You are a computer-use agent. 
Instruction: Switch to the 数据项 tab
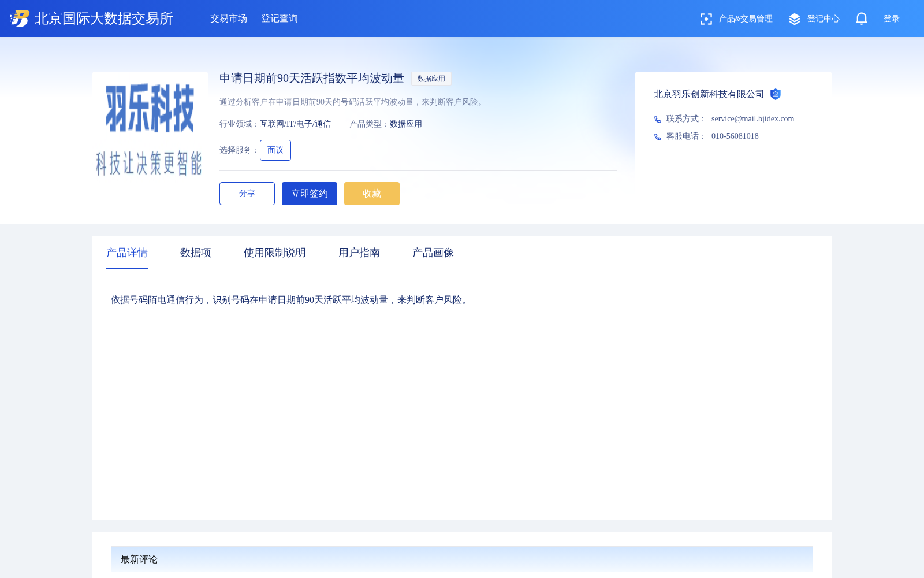coord(196,253)
